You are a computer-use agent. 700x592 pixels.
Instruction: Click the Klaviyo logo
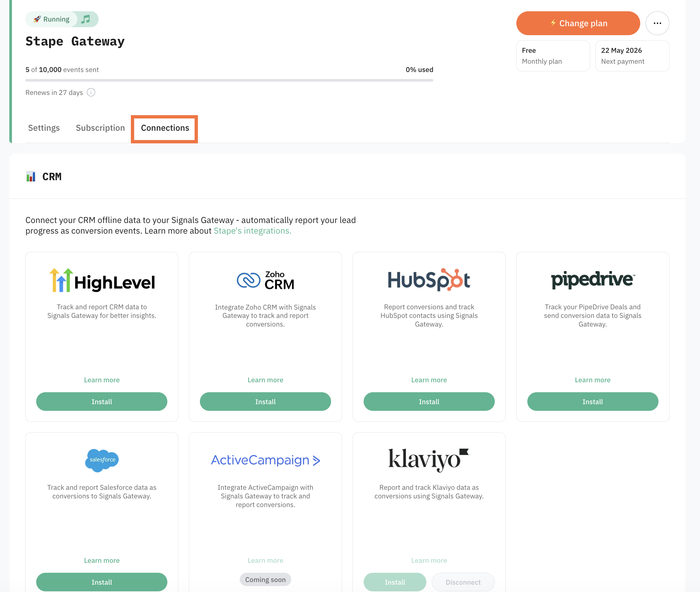tap(429, 460)
